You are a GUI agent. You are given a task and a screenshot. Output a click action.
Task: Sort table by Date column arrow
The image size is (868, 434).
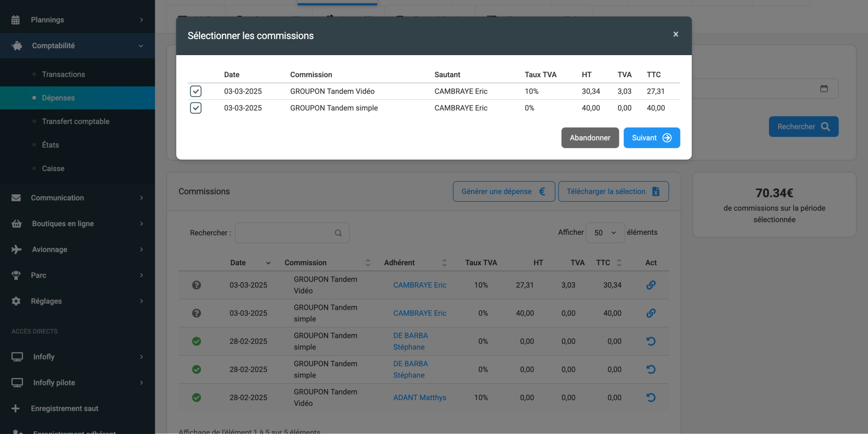point(268,263)
